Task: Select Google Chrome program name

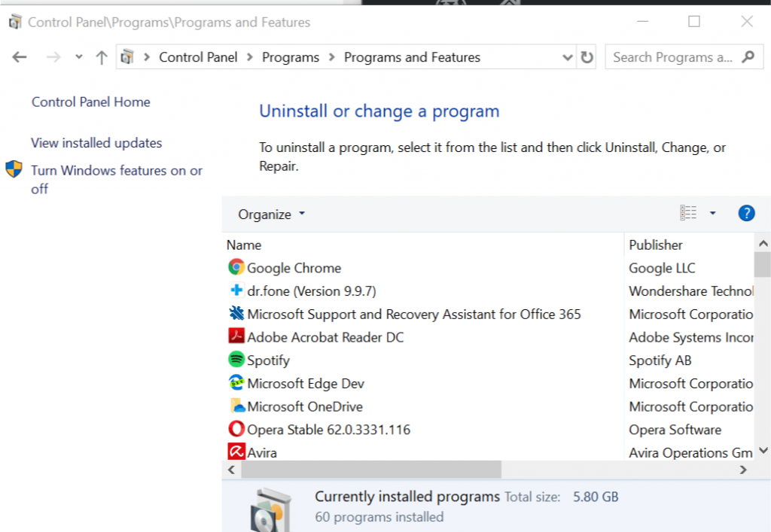Action: [294, 268]
